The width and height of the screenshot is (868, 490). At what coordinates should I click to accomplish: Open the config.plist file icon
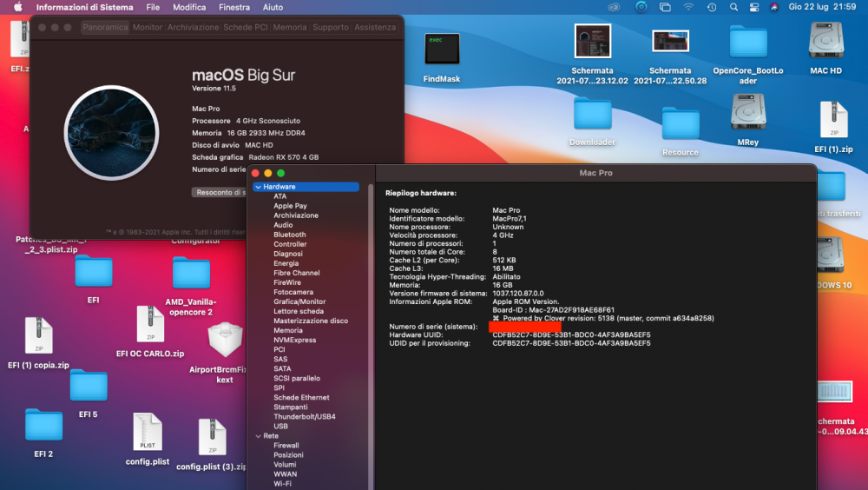(x=148, y=432)
